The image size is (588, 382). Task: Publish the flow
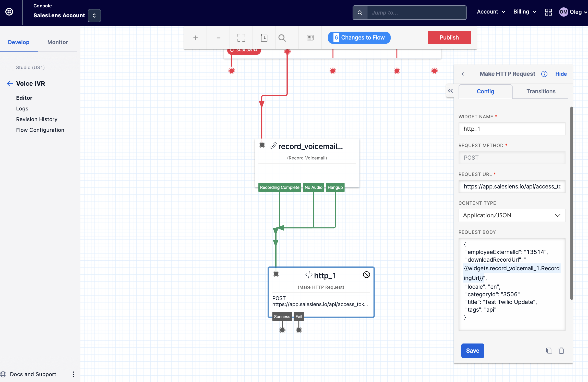pyautogui.click(x=449, y=37)
